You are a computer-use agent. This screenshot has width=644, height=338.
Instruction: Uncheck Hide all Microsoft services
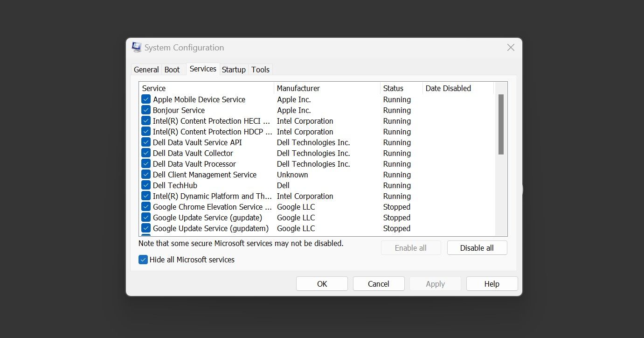point(143,260)
